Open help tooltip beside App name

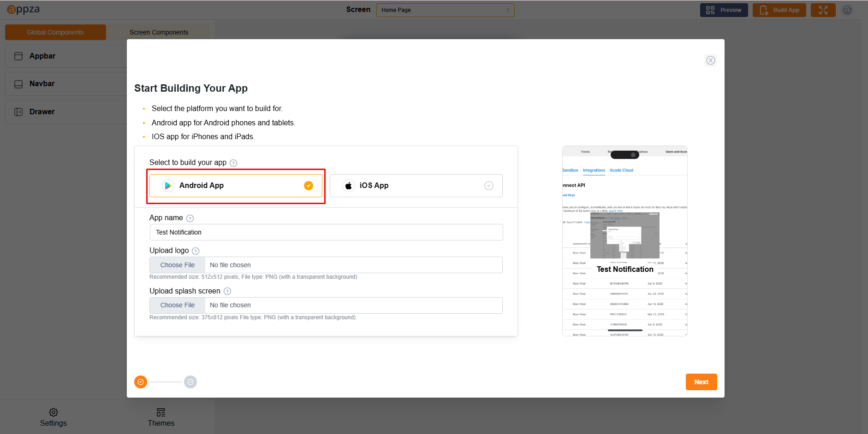coord(190,218)
